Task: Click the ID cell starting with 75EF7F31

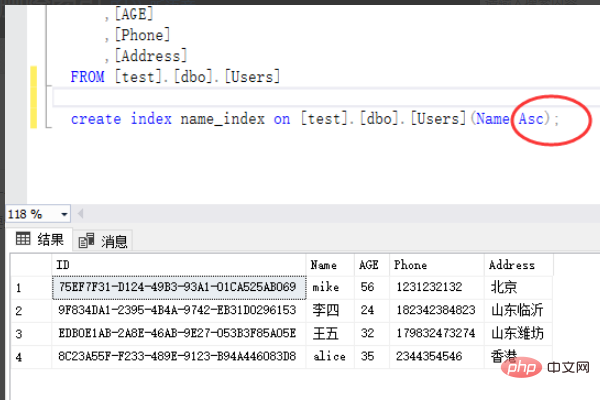Action: (x=179, y=287)
